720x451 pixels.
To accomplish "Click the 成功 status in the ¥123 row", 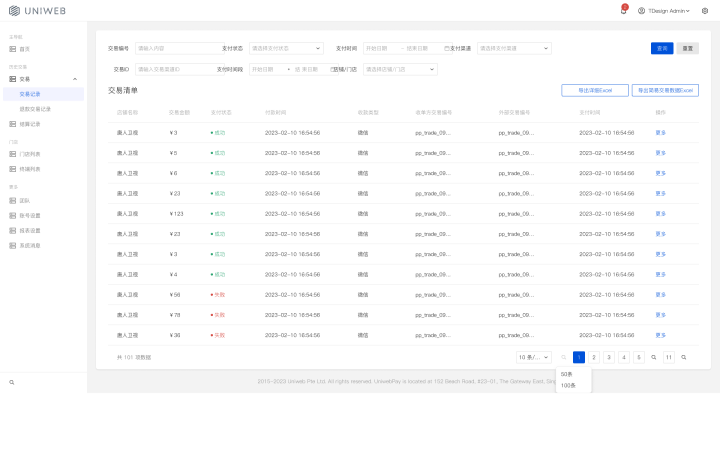I will [218, 214].
